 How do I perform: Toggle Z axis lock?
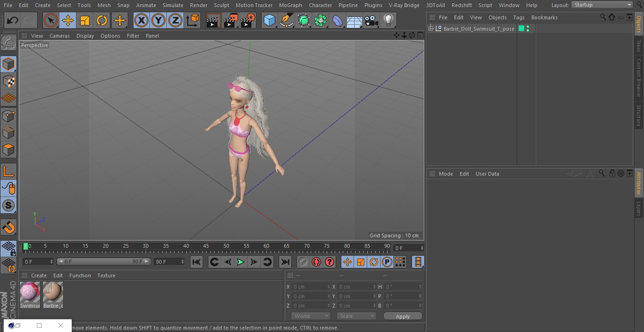[x=175, y=20]
